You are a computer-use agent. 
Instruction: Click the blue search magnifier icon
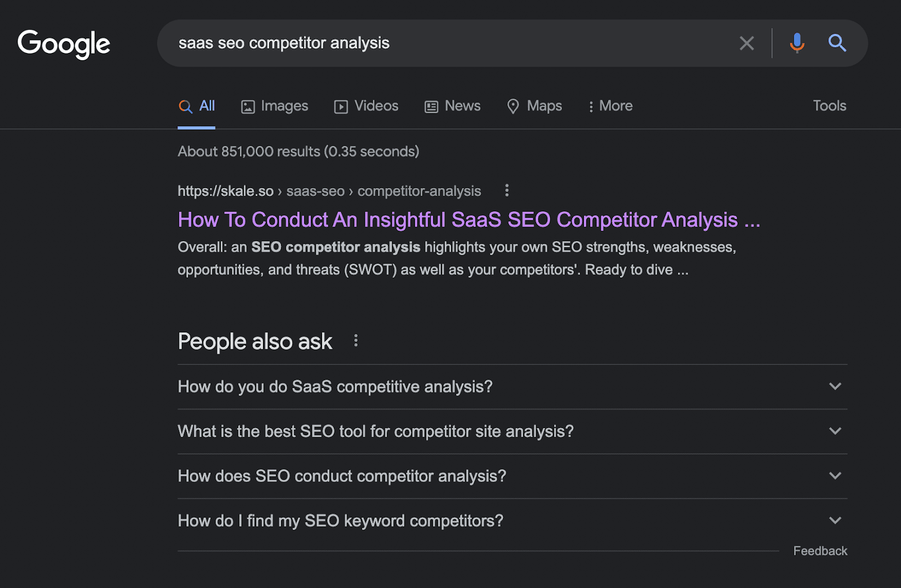[837, 43]
